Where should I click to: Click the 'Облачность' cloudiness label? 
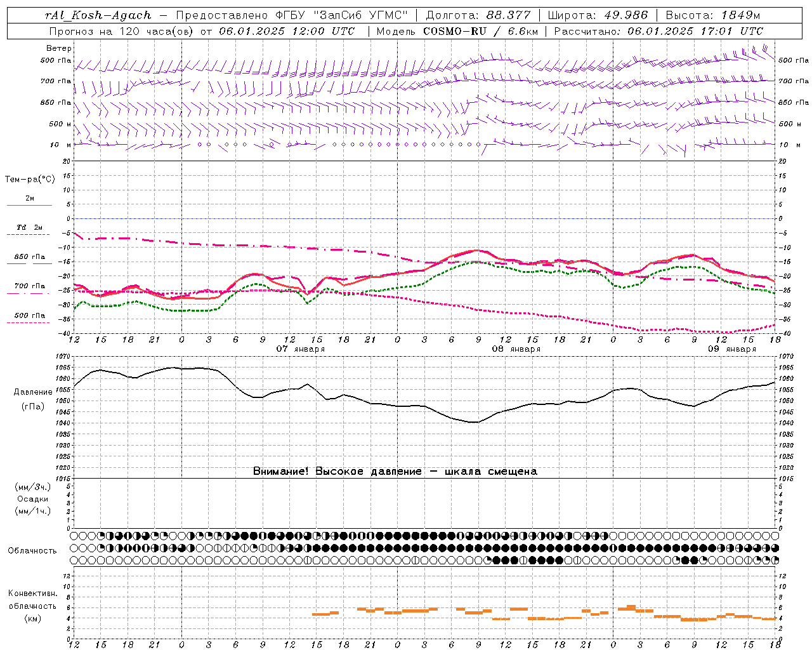pos(32,551)
